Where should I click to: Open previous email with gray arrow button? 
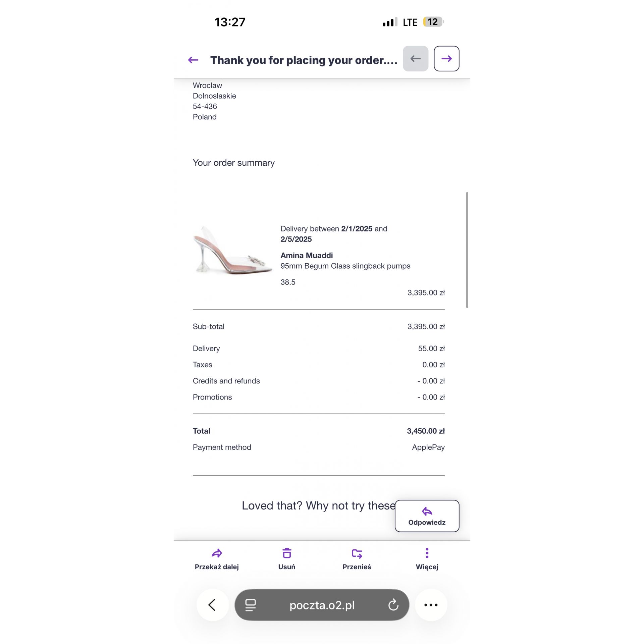pyautogui.click(x=415, y=59)
